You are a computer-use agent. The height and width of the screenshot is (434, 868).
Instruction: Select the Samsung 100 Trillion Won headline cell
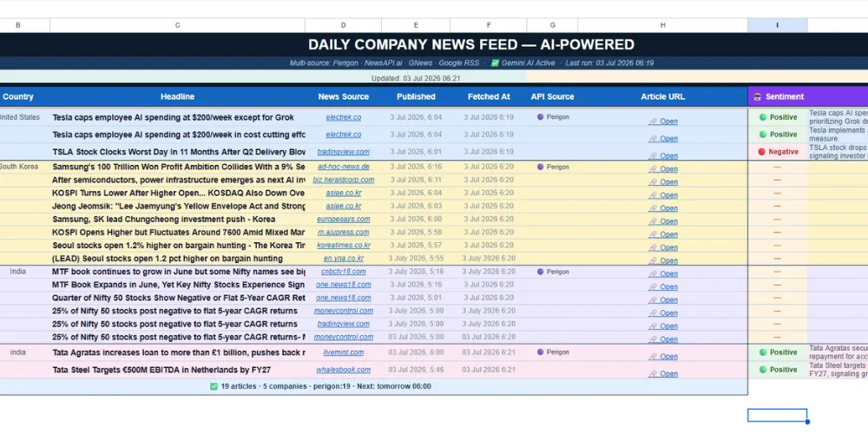pos(178,167)
